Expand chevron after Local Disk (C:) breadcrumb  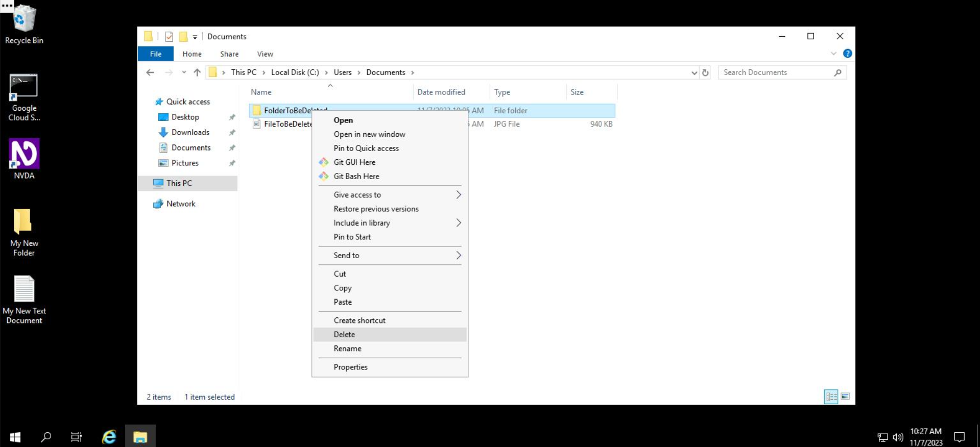[326, 72]
